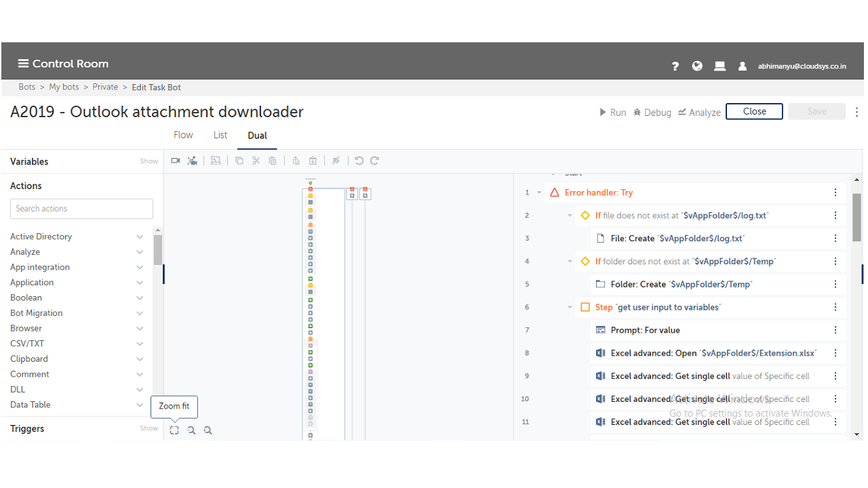Collapse the Error handler: Try block
This screenshot has height=488, width=868.
click(540, 192)
